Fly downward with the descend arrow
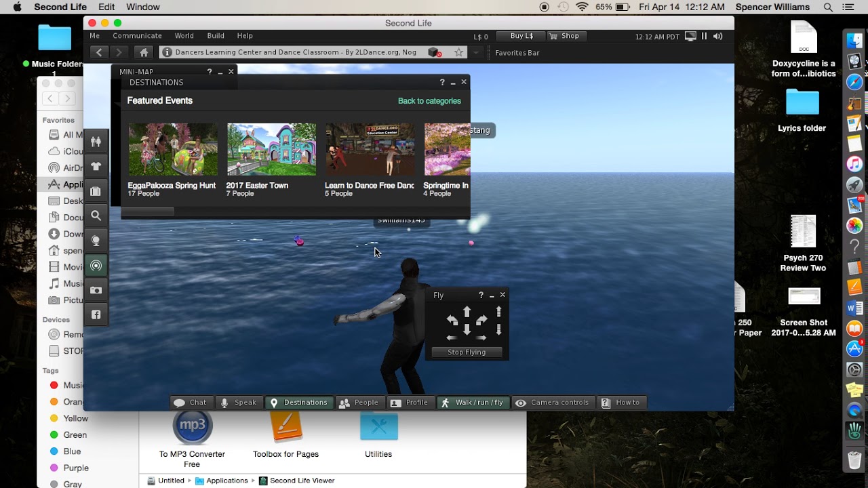868x488 pixels. pyautogui.click(x=499, y=329)
